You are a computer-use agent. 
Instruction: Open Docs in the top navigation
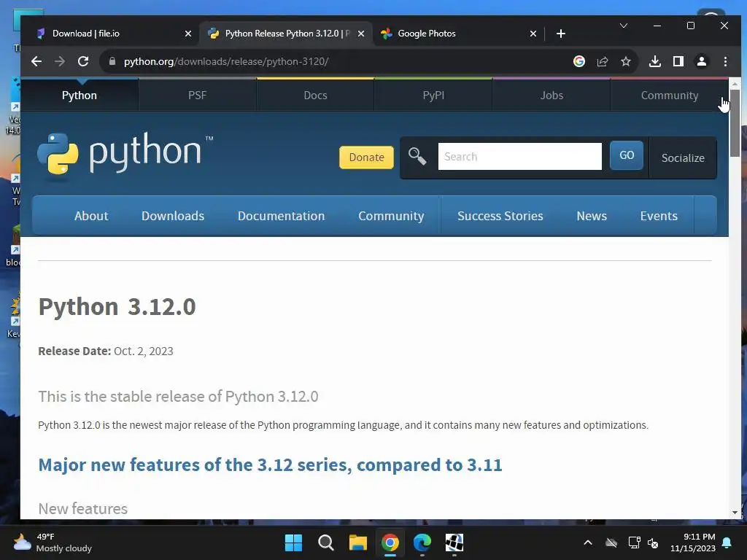(x=315, y=96)
